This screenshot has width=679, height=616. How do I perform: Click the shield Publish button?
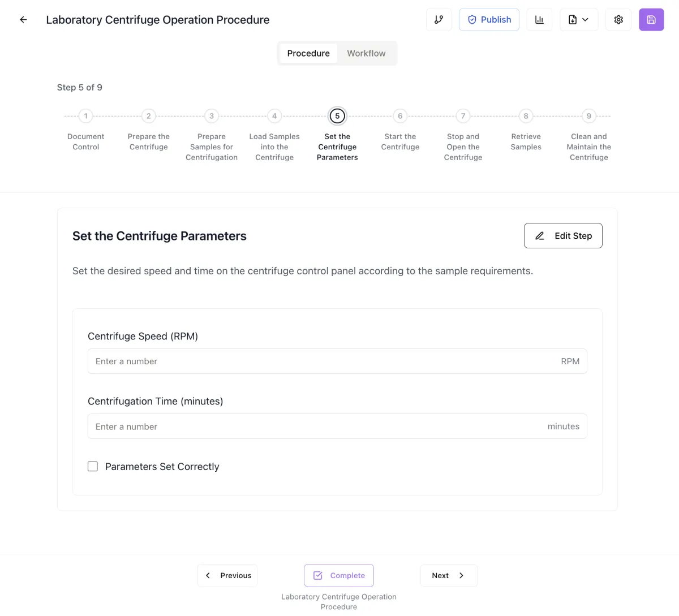click(x=489, y=20)
